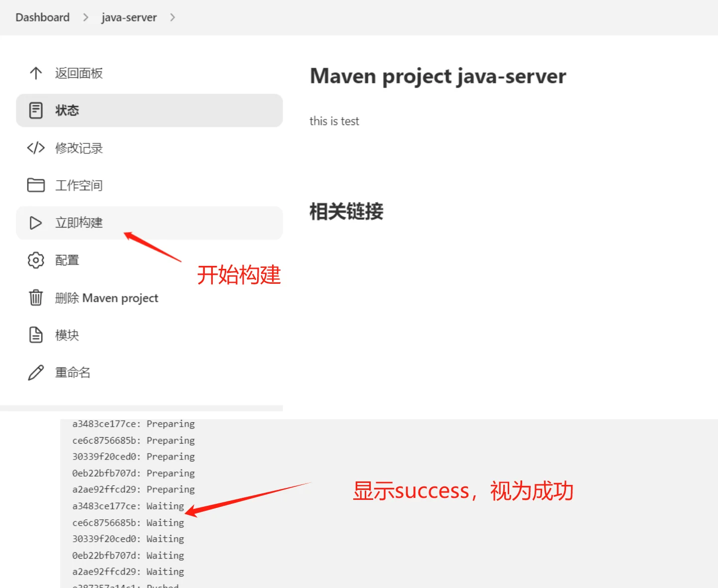Click log line 'ce6c8756685b: Waiting'
The image size is (718, 588).
click(128, 523)
